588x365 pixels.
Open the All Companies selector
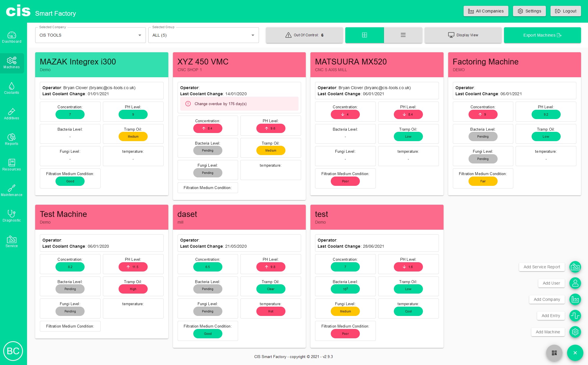point(486,11)
